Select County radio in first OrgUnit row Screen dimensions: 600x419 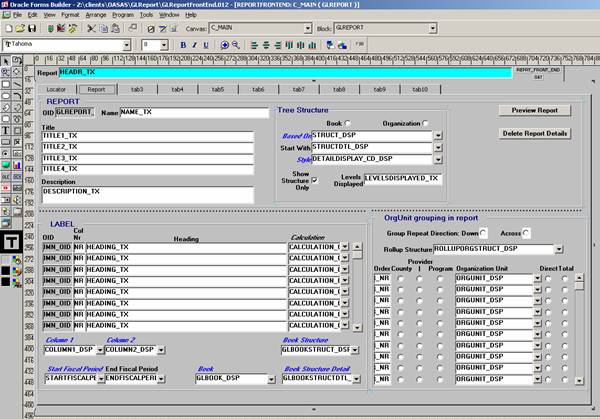[x=400, y=279]
